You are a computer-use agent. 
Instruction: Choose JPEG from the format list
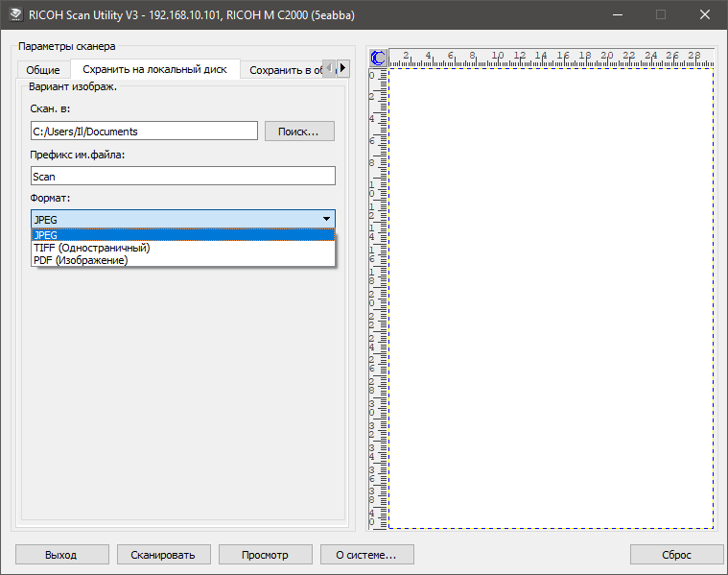tap(183, 235)
